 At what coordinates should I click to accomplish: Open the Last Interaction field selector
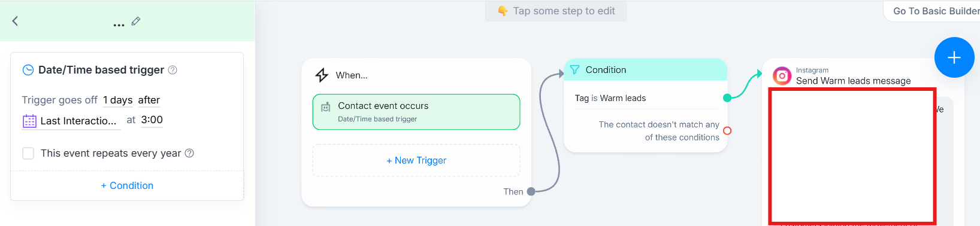pyautogui.click(x=78, y=121)
